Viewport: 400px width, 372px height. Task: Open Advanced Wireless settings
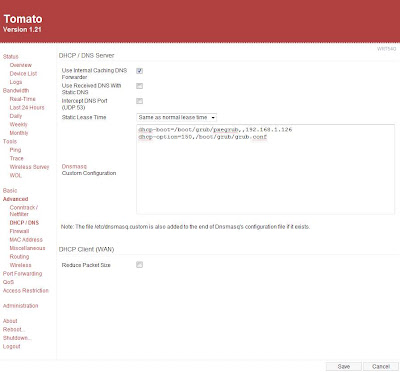coord(20,265)
